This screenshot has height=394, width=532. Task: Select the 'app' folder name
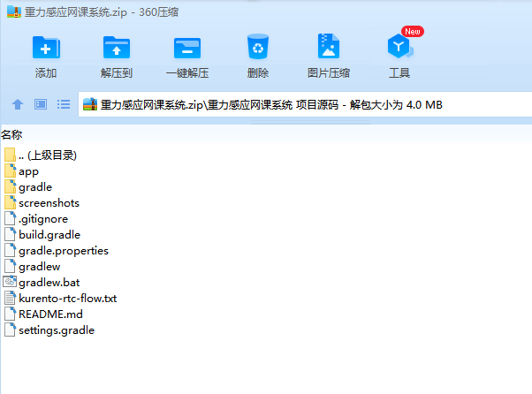click(x=28, y=172)
